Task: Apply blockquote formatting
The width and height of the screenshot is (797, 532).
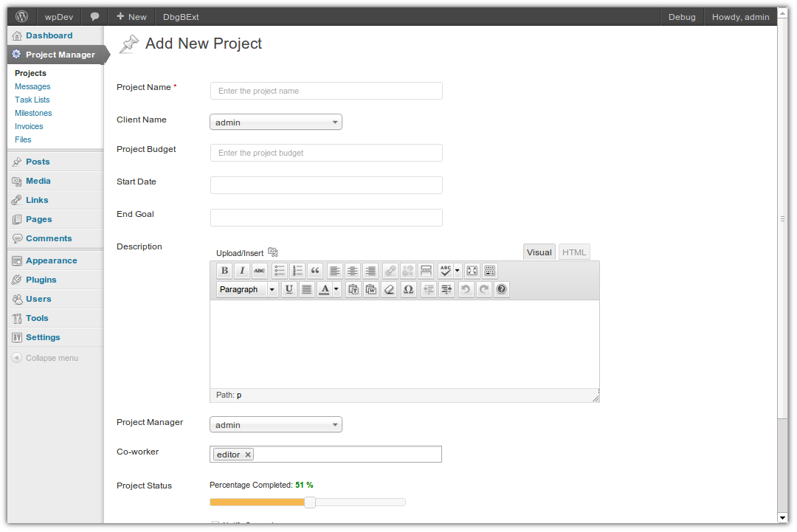Action: [x=315, y=271]
